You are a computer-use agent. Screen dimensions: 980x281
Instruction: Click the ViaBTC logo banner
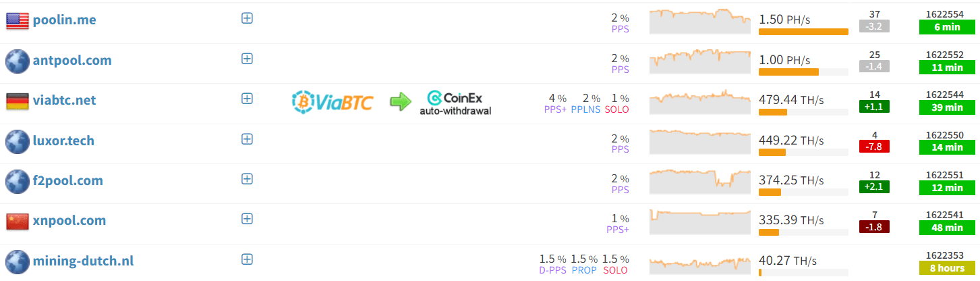pyautogui.click(x=332, y=102)
